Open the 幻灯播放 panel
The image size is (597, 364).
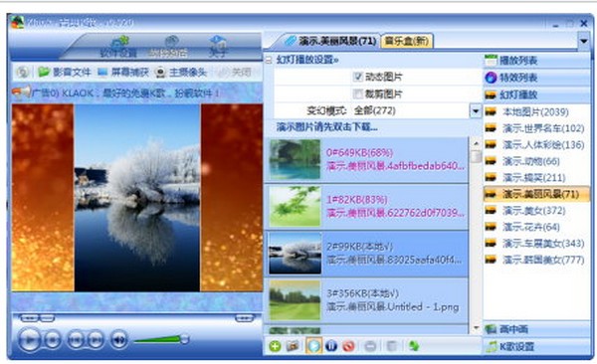pos(537,94)
